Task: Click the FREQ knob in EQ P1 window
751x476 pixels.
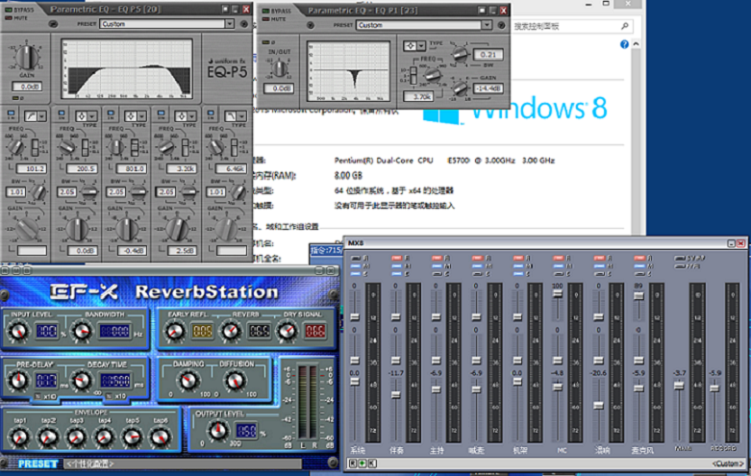Action: pyautogui.click(x=432, y=74)
